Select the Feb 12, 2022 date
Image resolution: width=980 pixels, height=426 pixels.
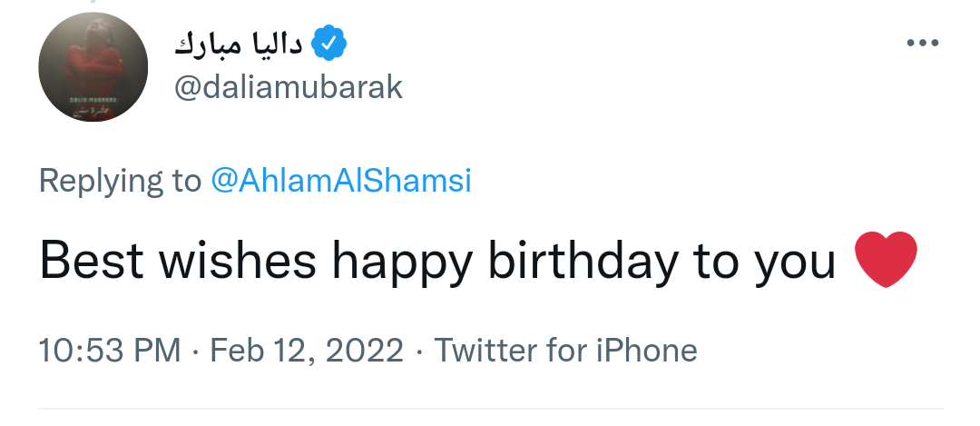point(307,350)
